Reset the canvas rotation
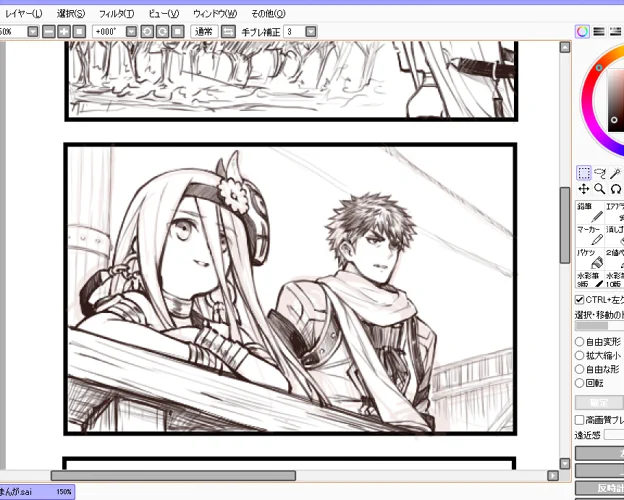Viewport: 624px width, 500px height. tap(177, 31)
